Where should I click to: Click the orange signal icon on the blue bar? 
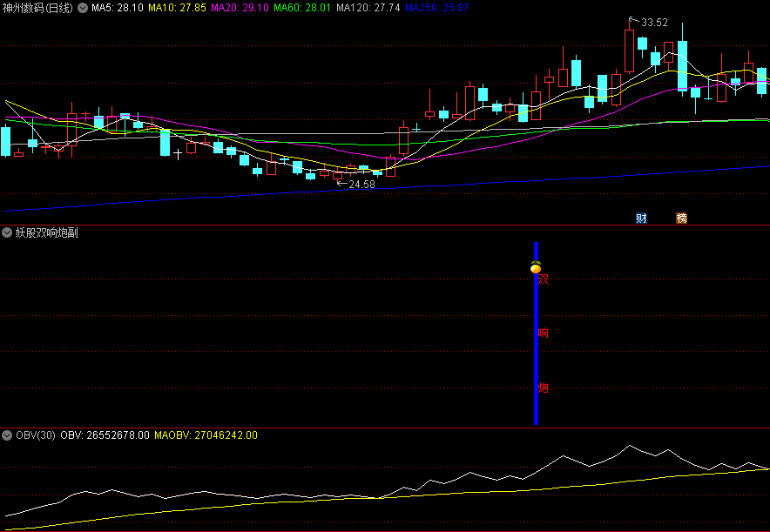point(536,267)
